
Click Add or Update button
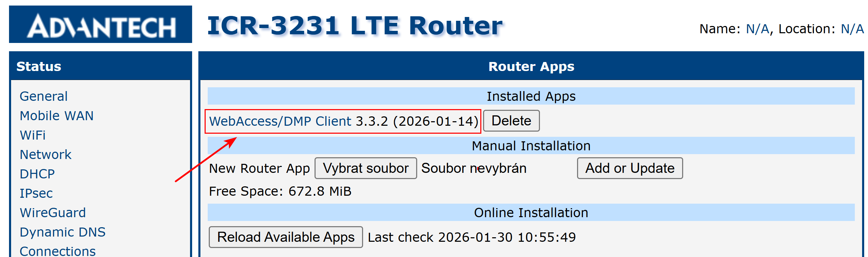pos(630,168)
